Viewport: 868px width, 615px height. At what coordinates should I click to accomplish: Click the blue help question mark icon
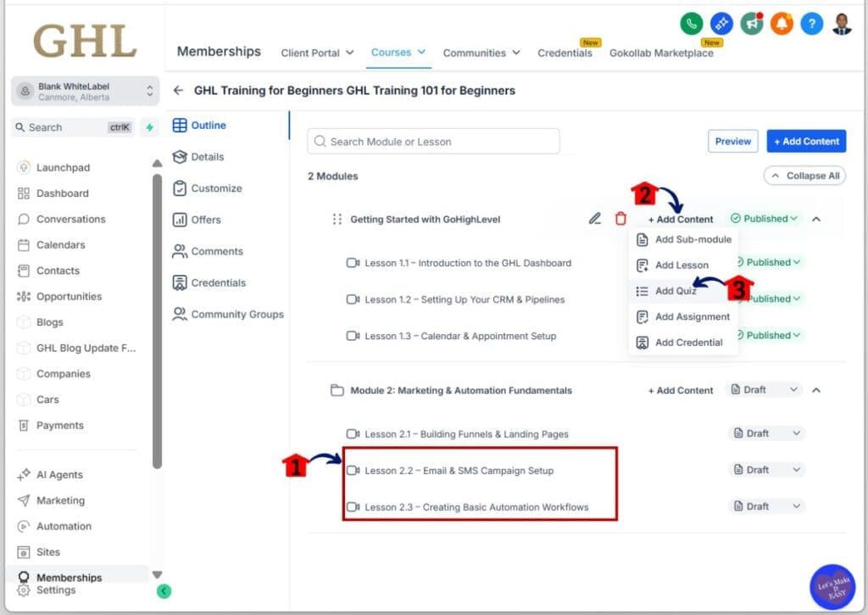click(x=811, y=24)
